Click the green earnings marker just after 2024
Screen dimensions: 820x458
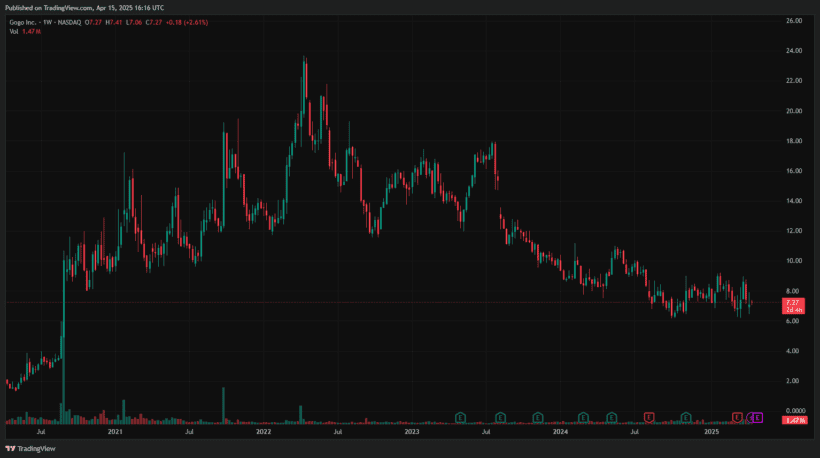(582, 416)
